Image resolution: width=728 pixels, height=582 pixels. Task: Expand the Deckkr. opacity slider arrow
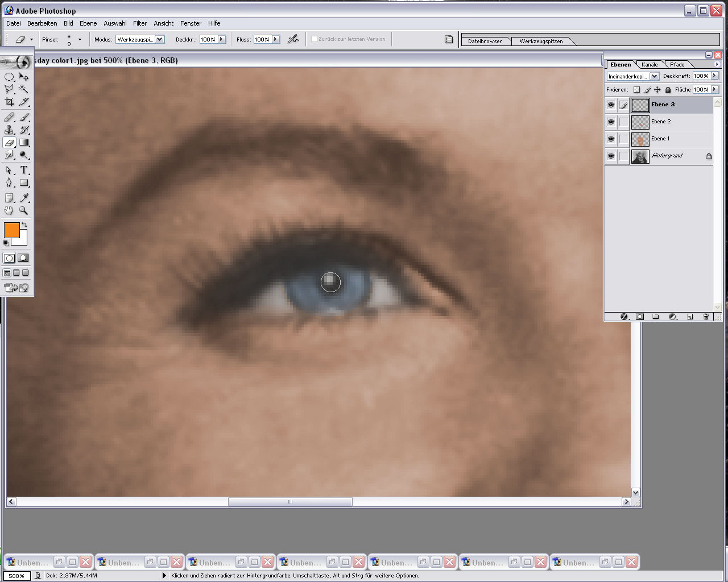[x=222, y=39]
